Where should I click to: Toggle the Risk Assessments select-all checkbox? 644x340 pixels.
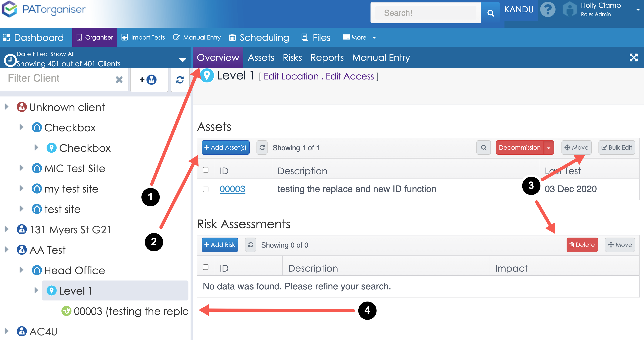(205, 267)
